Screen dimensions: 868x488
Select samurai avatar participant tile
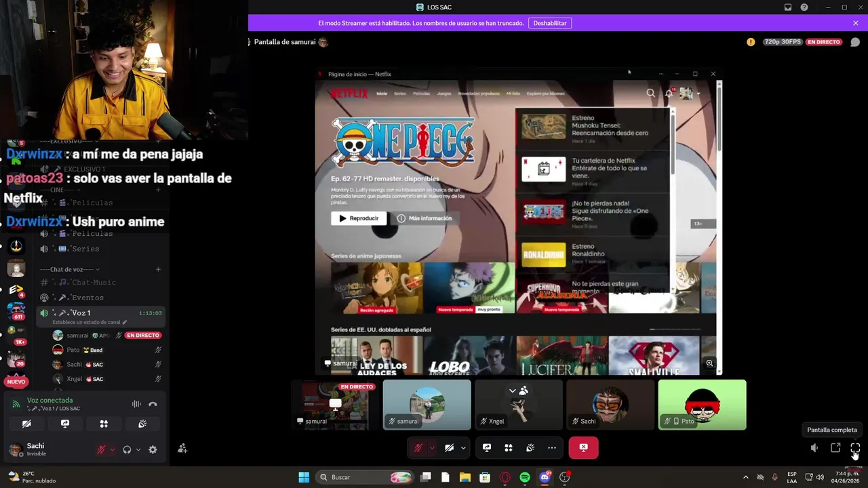pyautogui.click(x=427, y=405)
